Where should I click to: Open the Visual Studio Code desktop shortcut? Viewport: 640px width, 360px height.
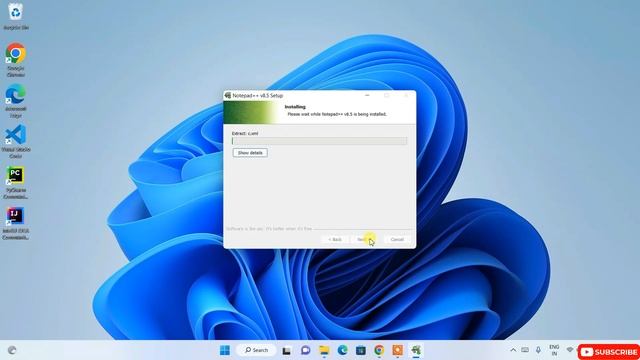click(16, 141)
